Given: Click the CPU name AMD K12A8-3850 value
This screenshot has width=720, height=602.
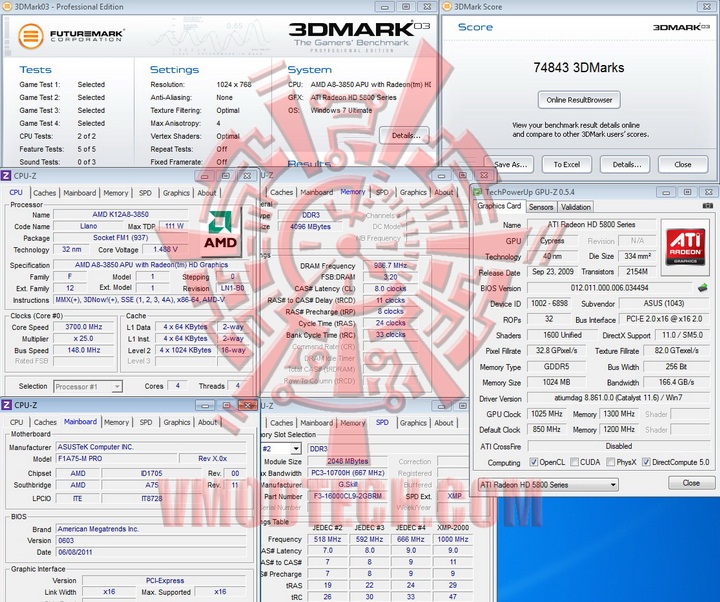Looking at the screenshot, I should (x=120, y=214).
